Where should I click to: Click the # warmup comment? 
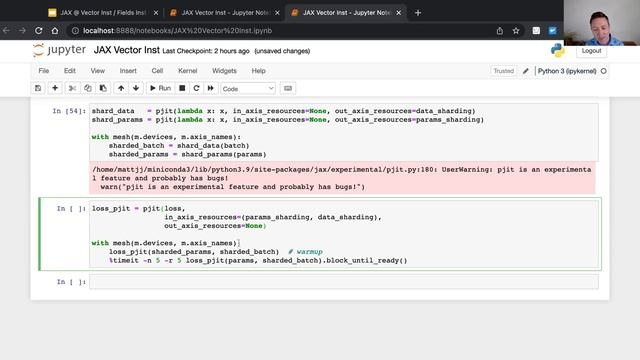(x=305, y=252)
